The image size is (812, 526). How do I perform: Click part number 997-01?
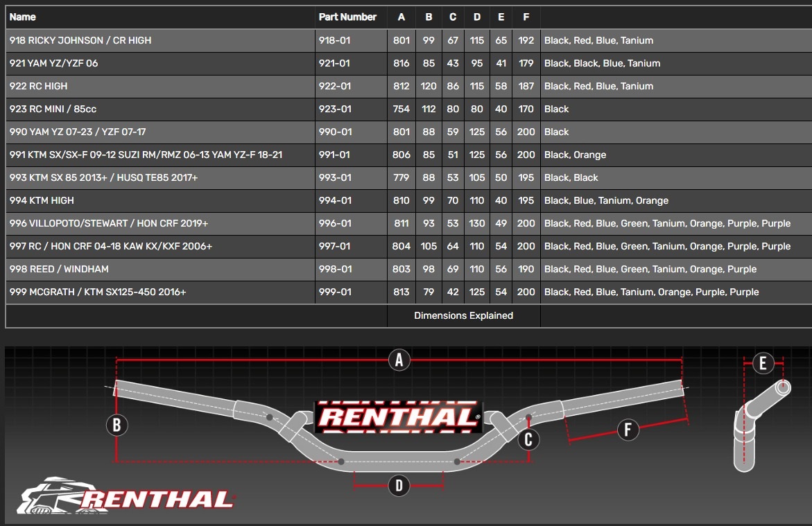(335, 246)
